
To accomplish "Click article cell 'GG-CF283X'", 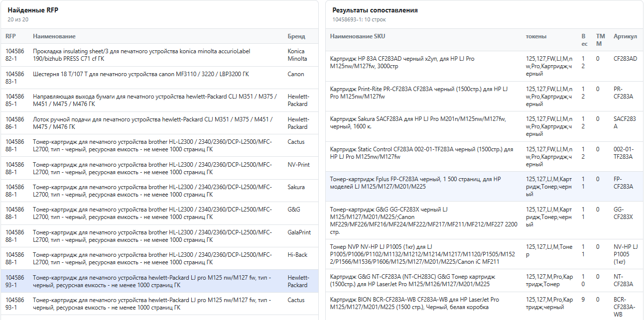I will (623, 213).
